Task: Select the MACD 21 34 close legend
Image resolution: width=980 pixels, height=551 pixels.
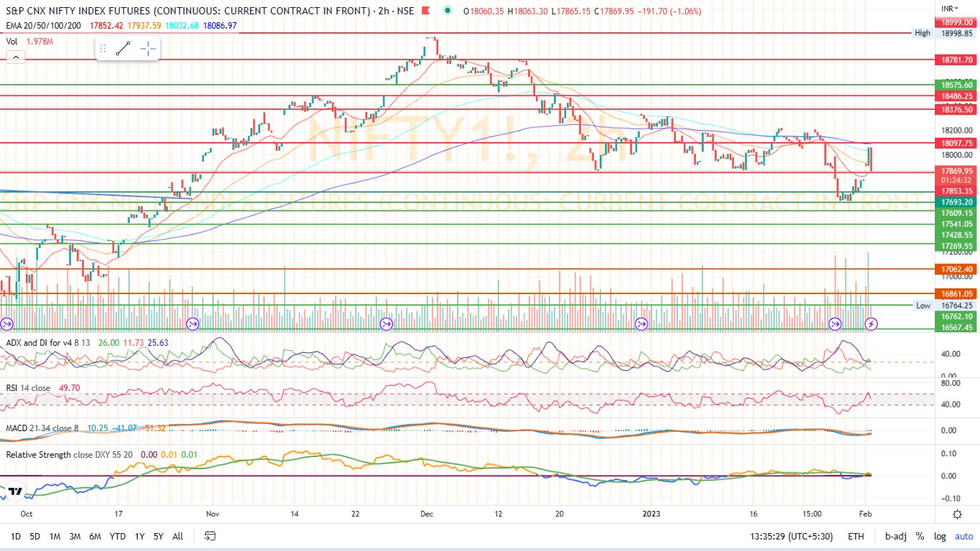Action: click(43, 428)
